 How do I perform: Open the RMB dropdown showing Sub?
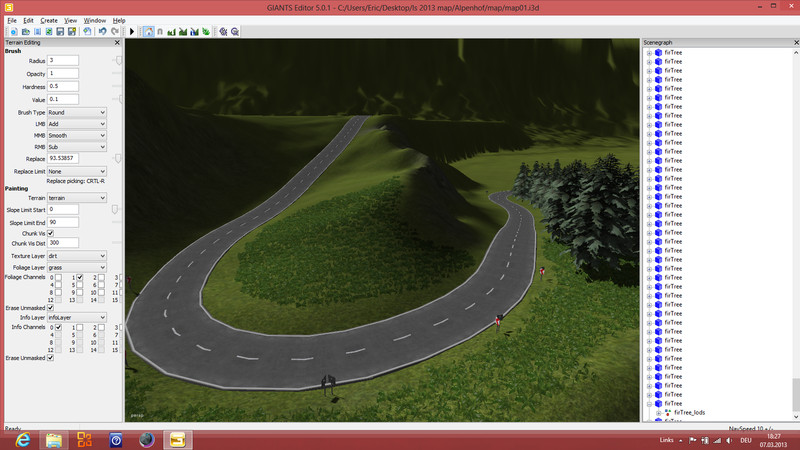tap(77, 147)
